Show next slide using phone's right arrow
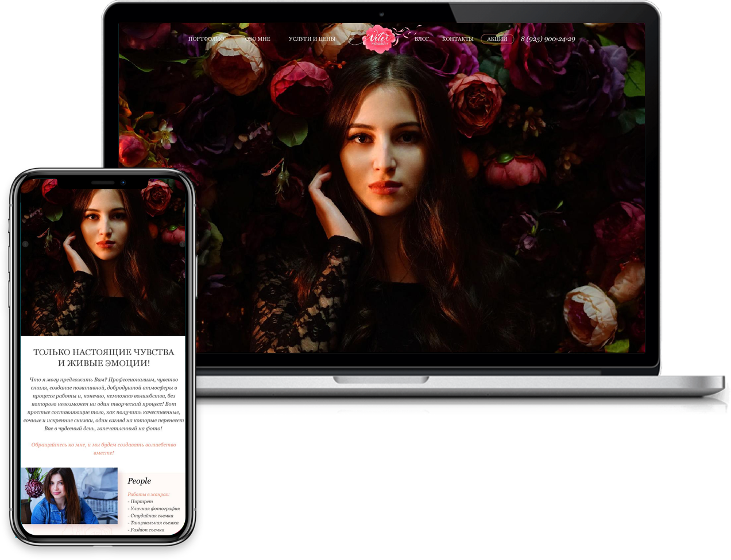The height and width of the screenshot is (560, 731). coord(182,244)
